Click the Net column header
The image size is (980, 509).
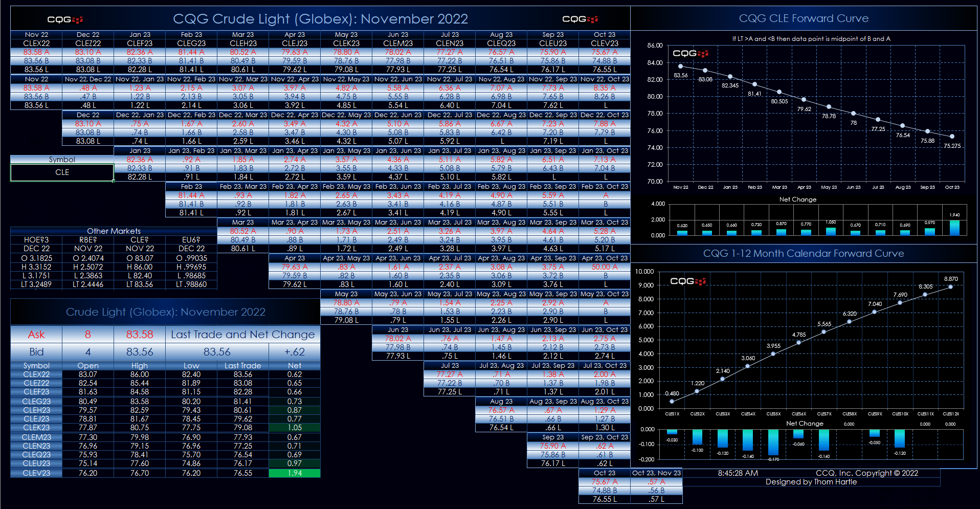pos(295,366)
